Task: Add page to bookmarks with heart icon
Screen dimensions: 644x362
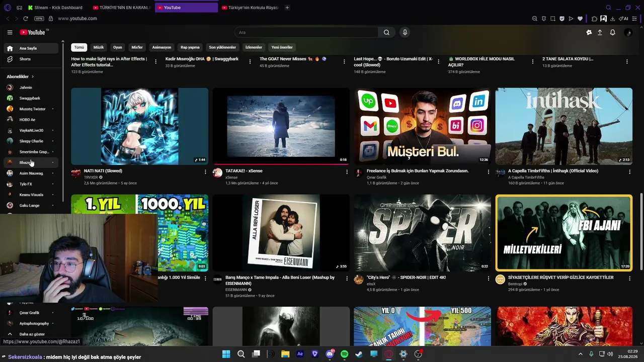Action: (580, 19)
